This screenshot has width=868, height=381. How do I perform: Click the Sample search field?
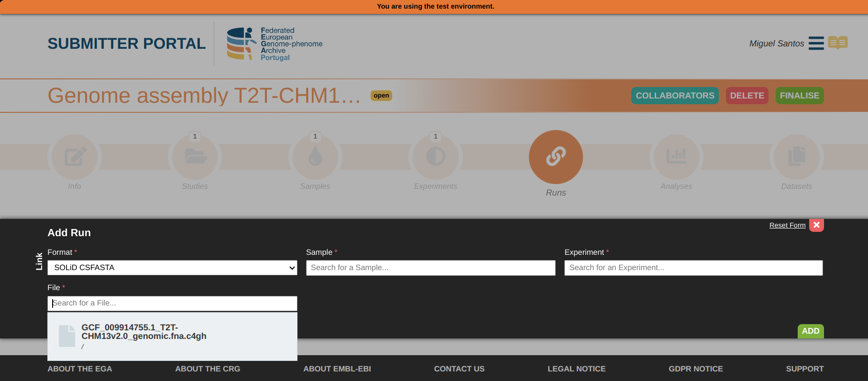430,268
